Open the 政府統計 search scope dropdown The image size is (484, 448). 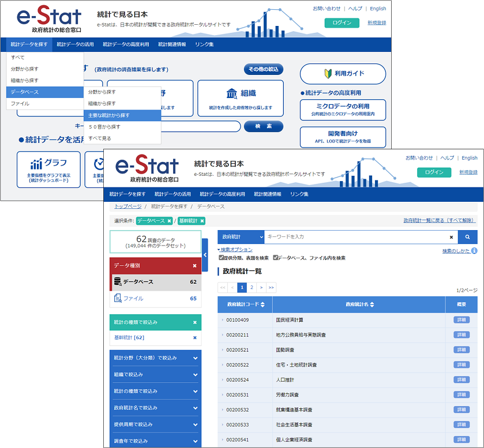(241, 237)
